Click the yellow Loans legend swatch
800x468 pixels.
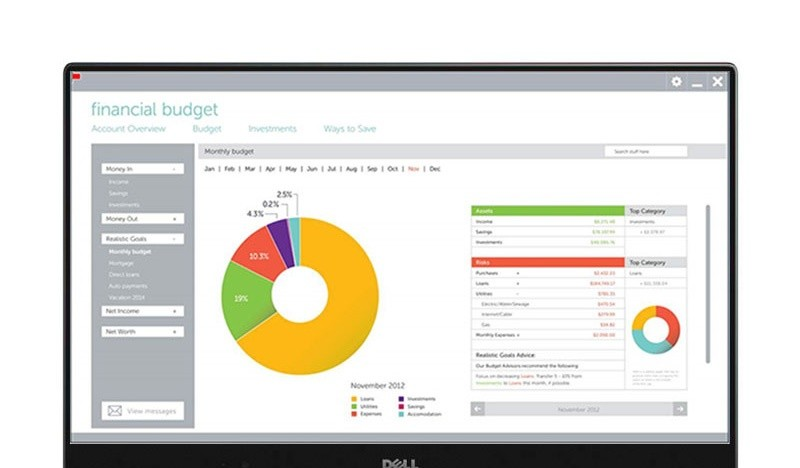tap(354, 399)
